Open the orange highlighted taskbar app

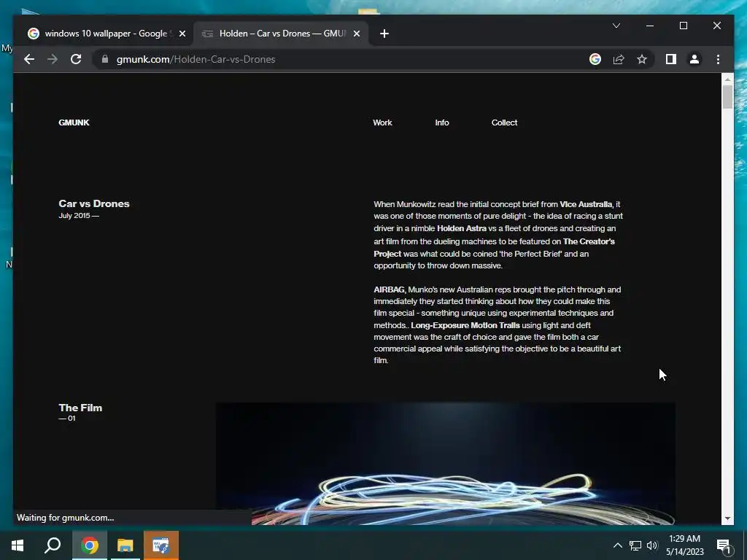coord(161,545)
